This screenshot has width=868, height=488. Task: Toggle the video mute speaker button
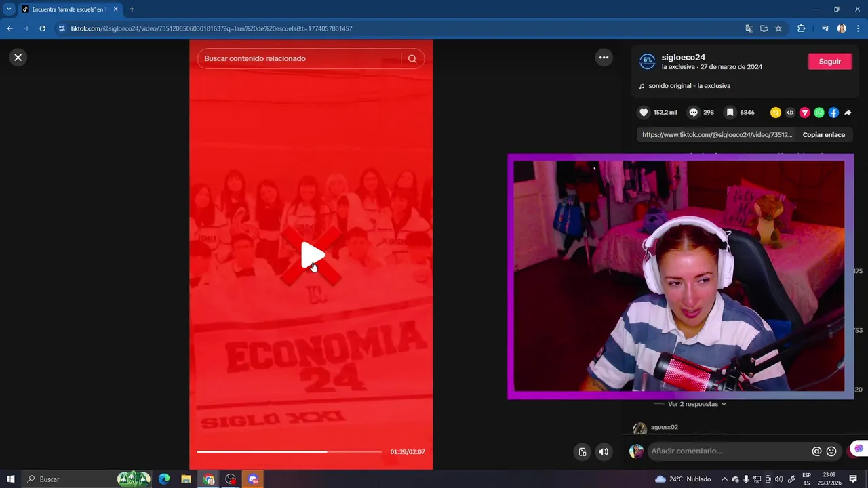click(603, 452)
